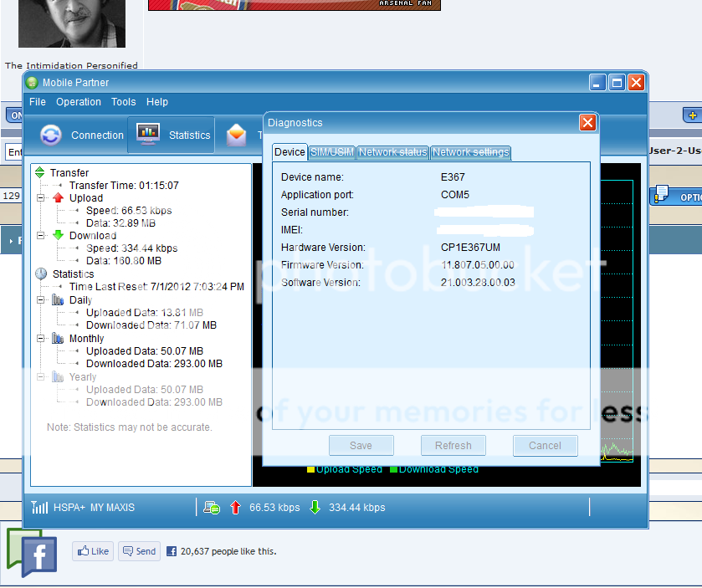Select the Statistics chart icon

pos(148,135)
